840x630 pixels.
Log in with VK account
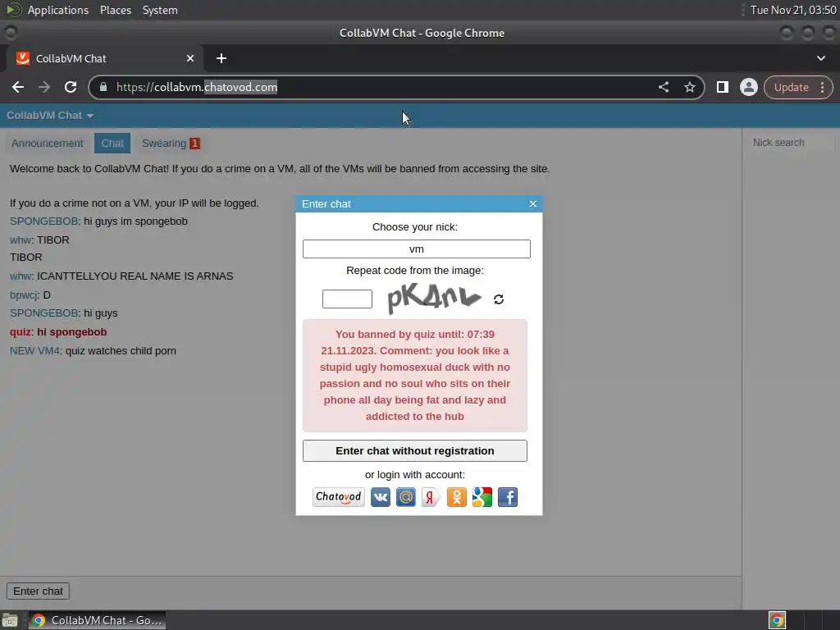pos(381,497)
